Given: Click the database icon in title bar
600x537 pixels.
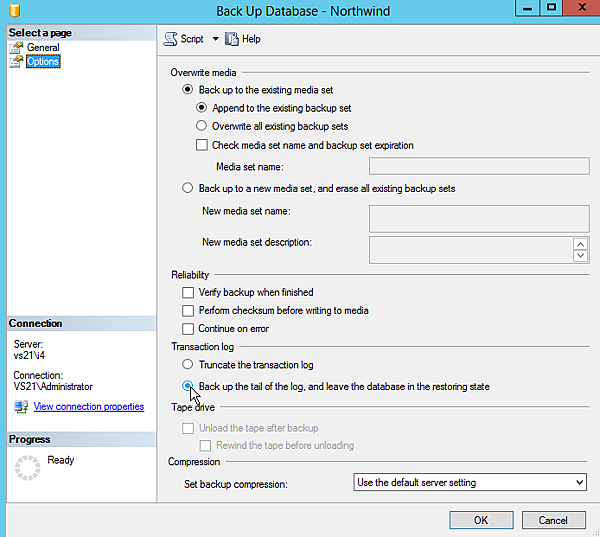Looking at the screenshot, I should click(x=13, y=10).
